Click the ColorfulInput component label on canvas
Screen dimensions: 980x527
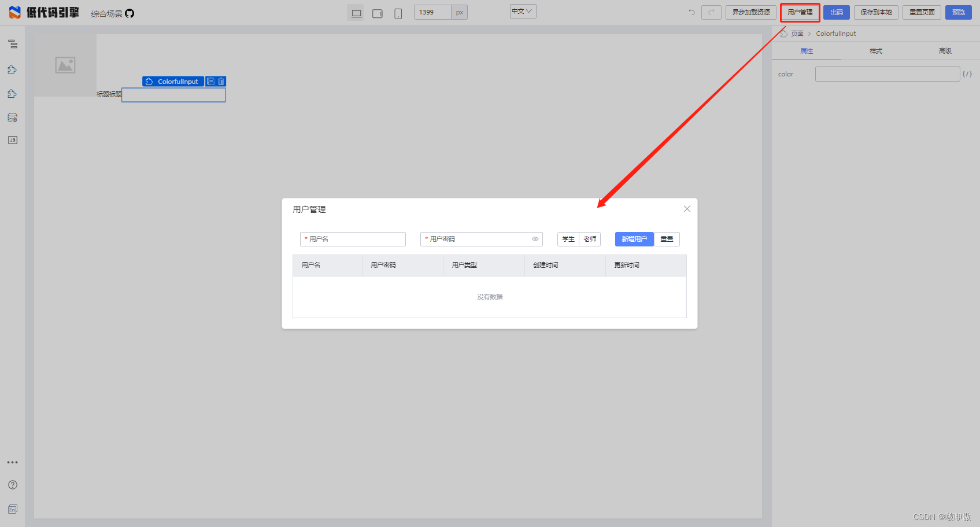[x=173, y=82]
